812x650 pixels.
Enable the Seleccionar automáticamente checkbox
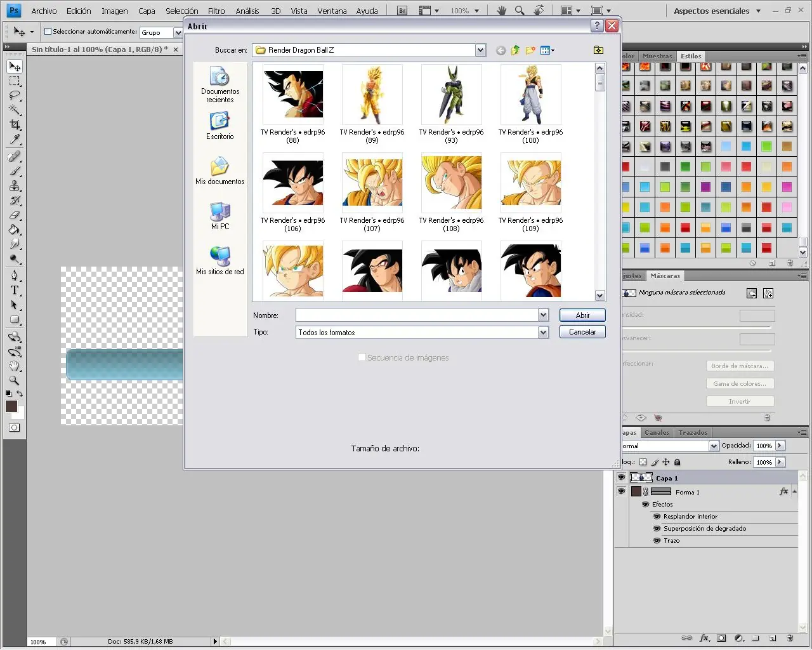(x=48, y=32)
